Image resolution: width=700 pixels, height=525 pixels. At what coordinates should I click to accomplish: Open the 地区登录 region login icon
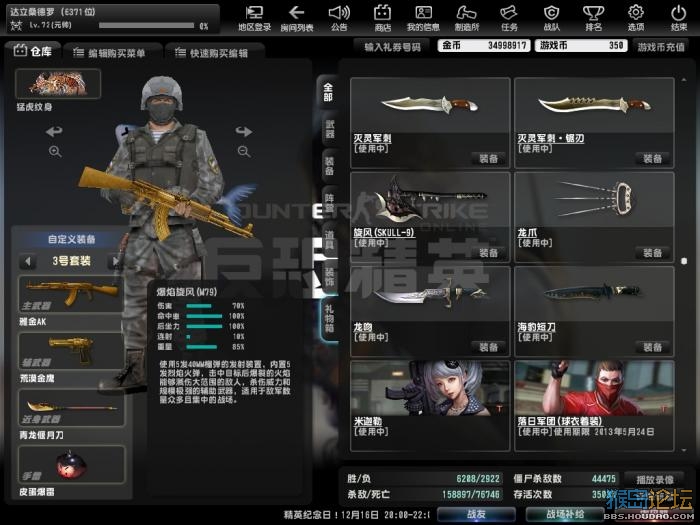click(254, 18)
